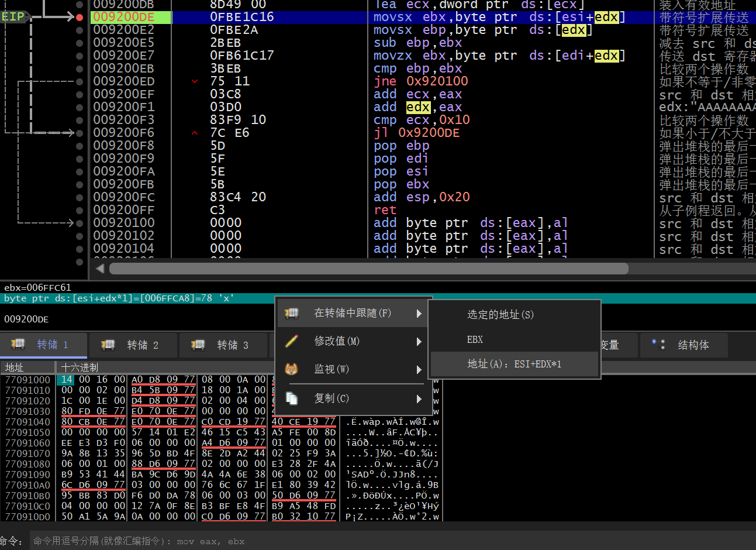
Task: Select 选定的地址(S) in the submenu
Action: [x=515, y=315]
